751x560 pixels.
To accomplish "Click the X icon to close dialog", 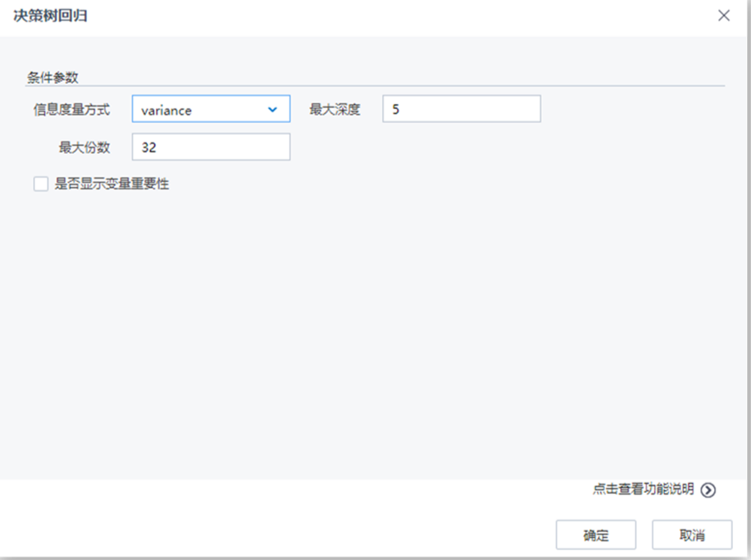I will (724, 15).
